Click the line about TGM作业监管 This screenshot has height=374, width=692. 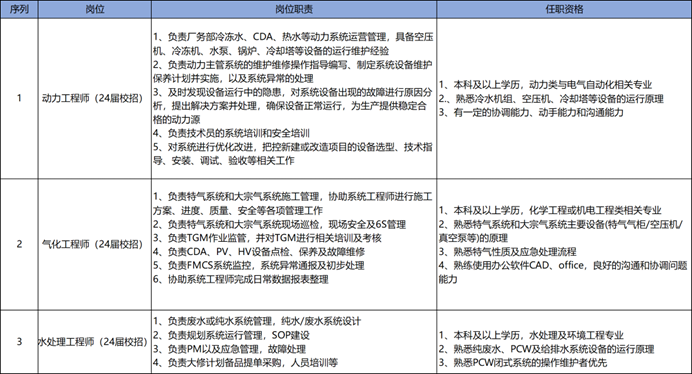(267, 238)
